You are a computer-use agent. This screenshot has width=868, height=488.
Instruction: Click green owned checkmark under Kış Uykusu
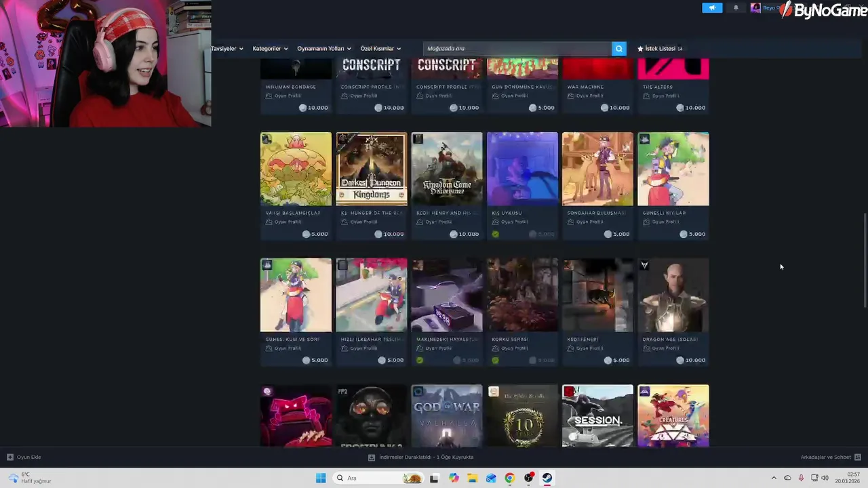coord(495,235)
